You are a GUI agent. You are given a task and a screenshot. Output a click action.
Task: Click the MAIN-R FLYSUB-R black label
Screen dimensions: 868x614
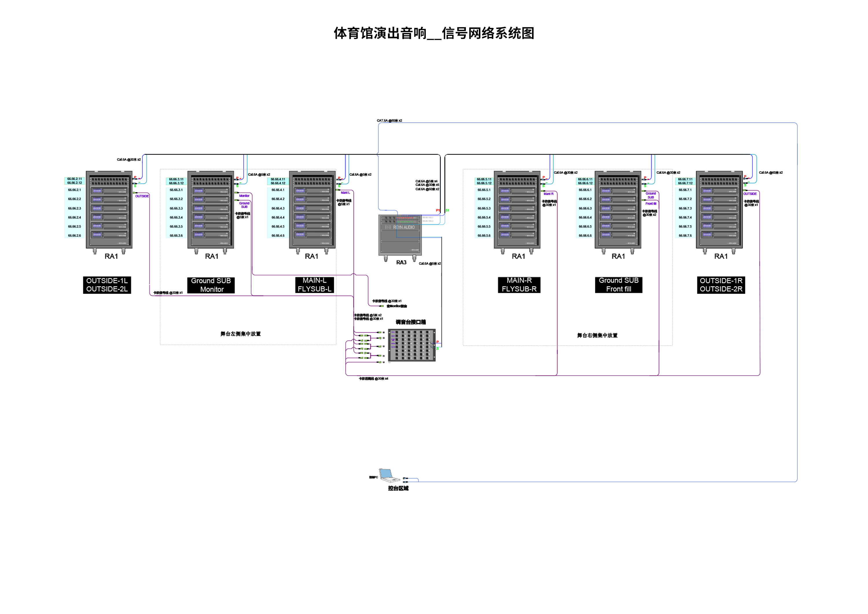tap(519, 285)
